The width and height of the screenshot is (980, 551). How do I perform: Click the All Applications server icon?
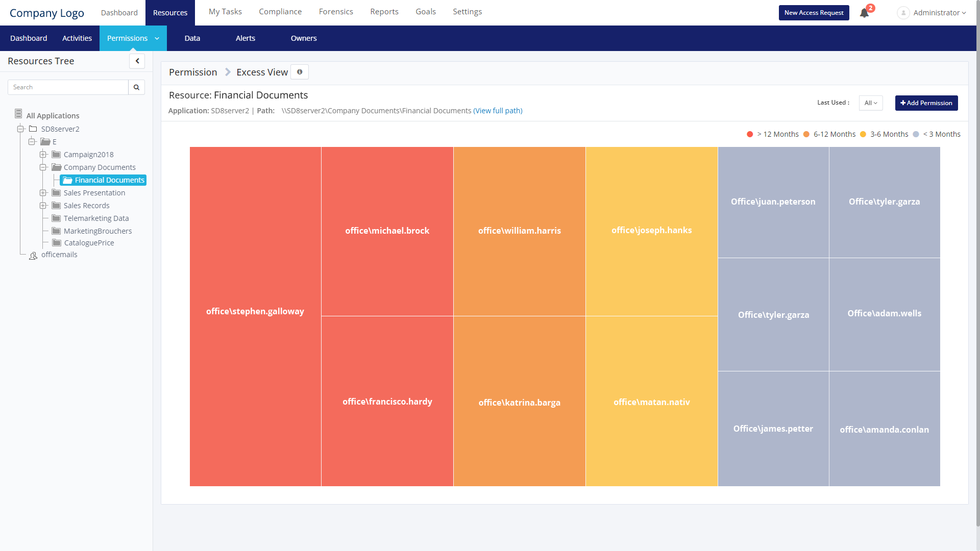[18, 114]
